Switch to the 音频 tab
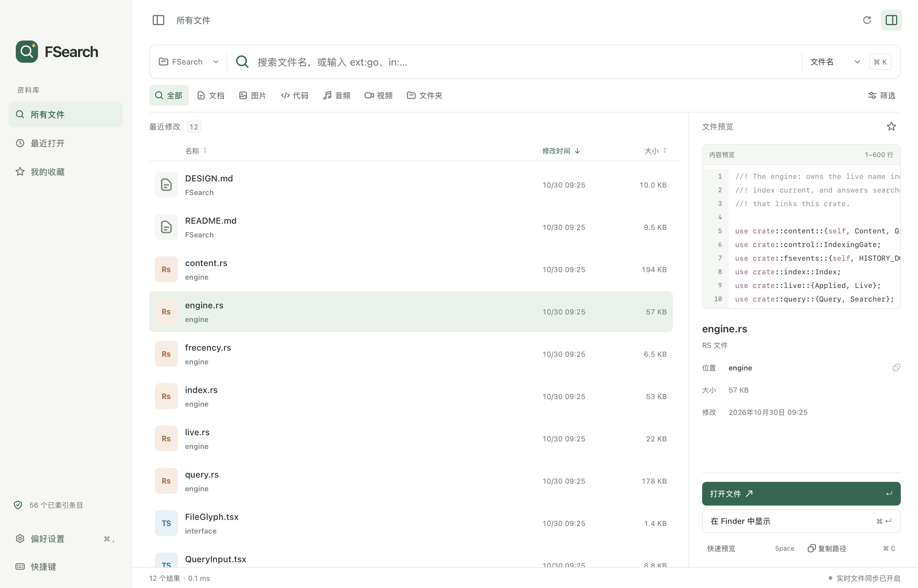 [x=337, y=95]
